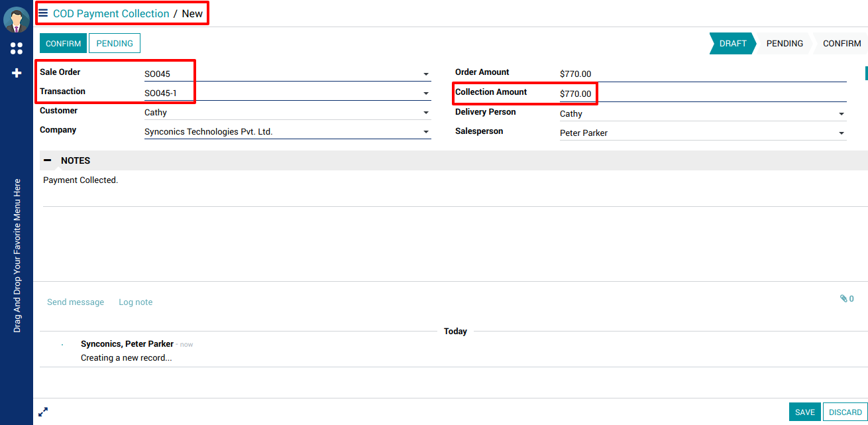Switch to the Log note tab
The height and width of the screenshot is (425, 868).
pos(135,302)
